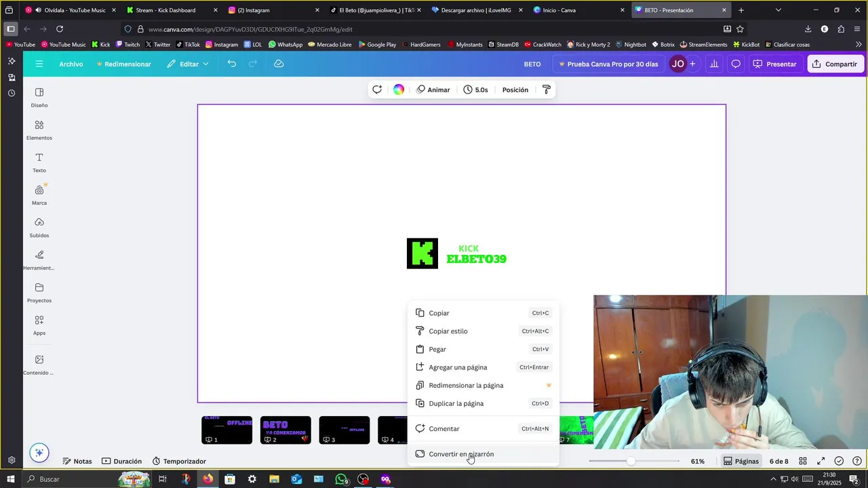The height and width of the screenshot is (488, 868).
Task: Click the page refresh rotate icon in toolbar
Action: (377, 89)
